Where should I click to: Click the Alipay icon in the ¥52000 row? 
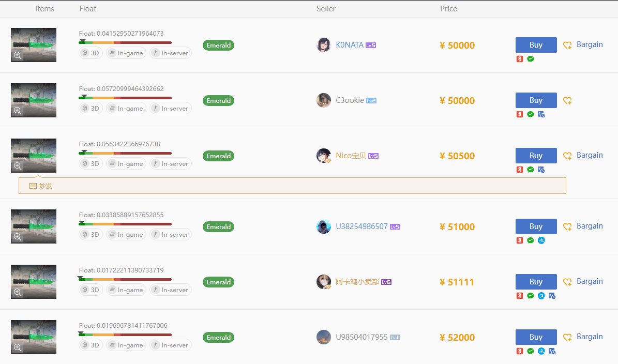(x=541, y=351)
